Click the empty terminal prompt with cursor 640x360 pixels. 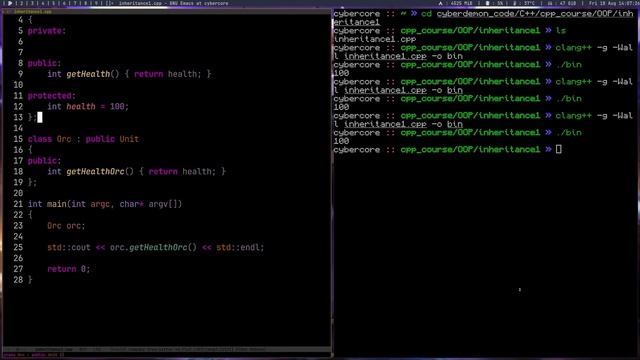(x=447, y=149)
